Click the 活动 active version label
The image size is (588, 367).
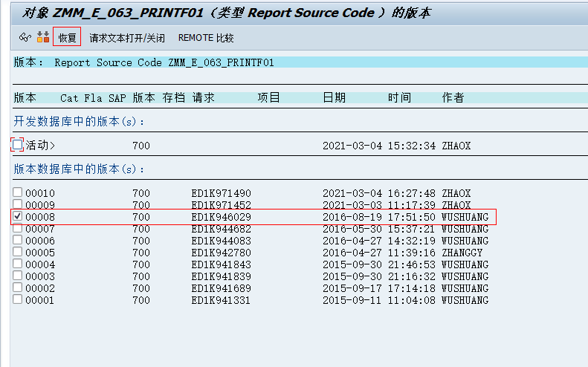[x=40, y=145]
